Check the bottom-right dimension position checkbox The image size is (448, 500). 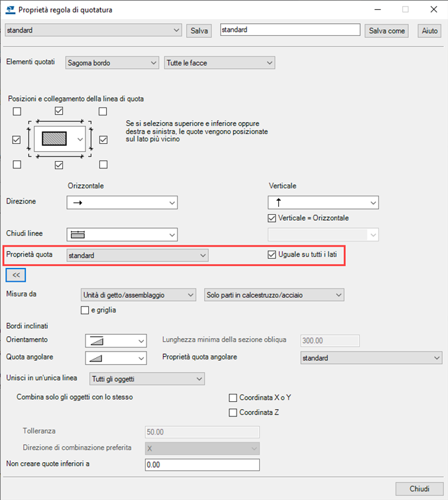pos(103,164)
